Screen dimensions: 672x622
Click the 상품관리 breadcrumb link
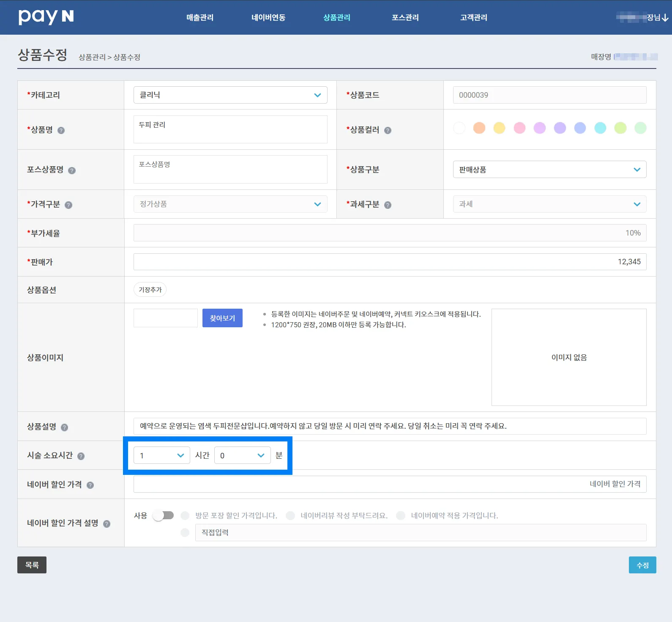92,57
